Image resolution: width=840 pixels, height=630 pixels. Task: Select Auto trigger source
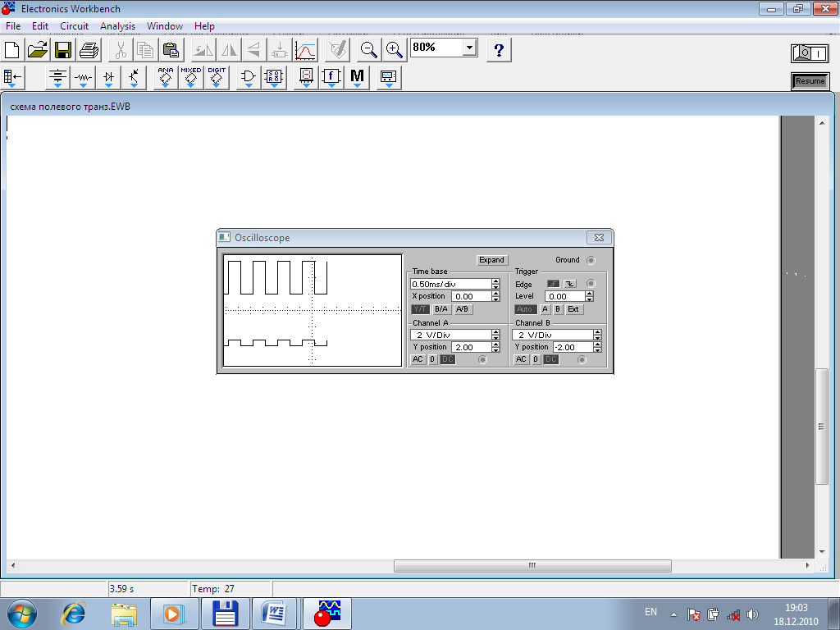[526, 309]
